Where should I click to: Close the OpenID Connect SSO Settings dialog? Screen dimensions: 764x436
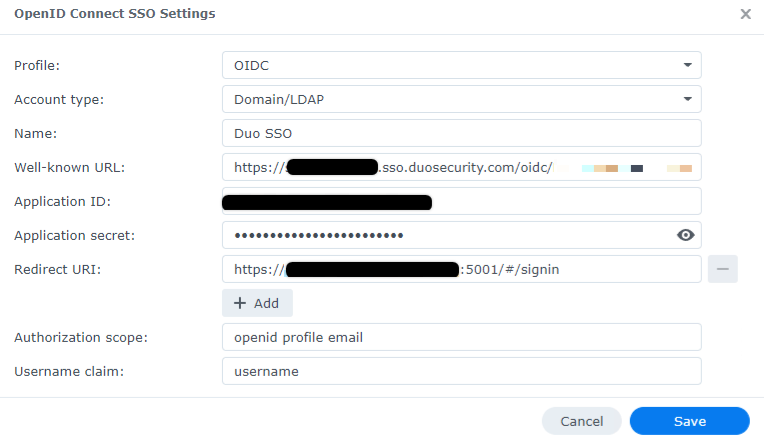click(745, 14)
